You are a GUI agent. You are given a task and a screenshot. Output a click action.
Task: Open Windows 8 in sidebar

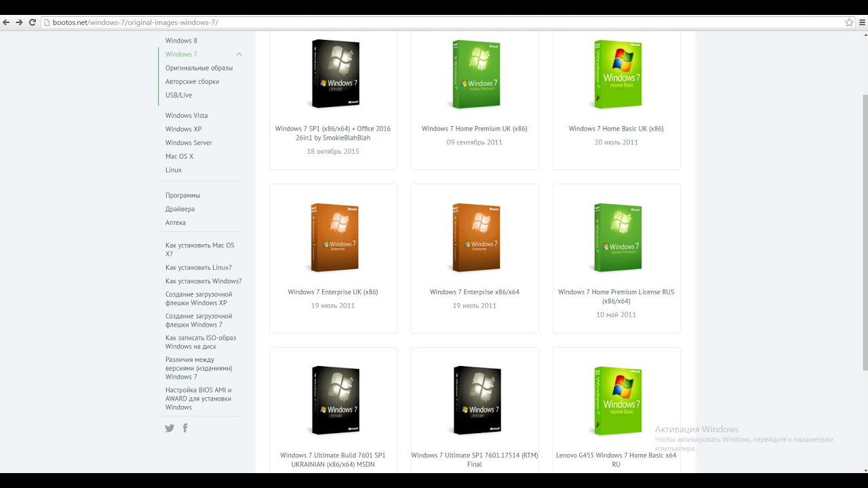pos(181,41)
